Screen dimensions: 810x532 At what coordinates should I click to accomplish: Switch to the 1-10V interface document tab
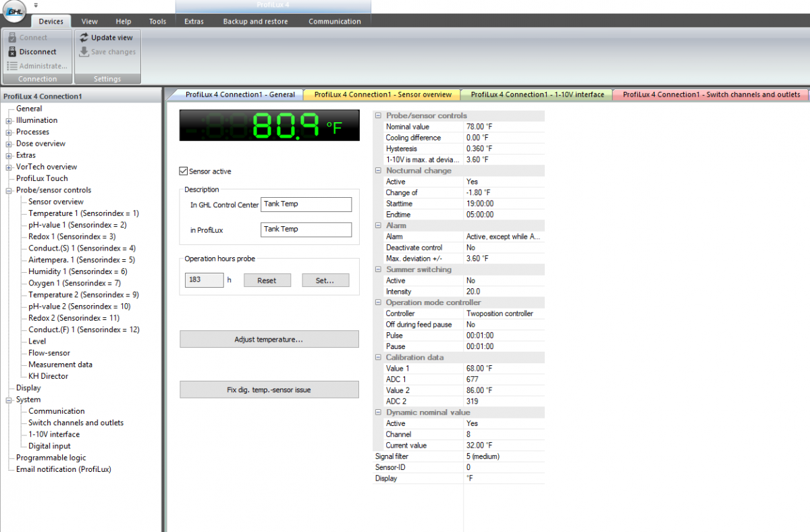[x=537, y=95]
